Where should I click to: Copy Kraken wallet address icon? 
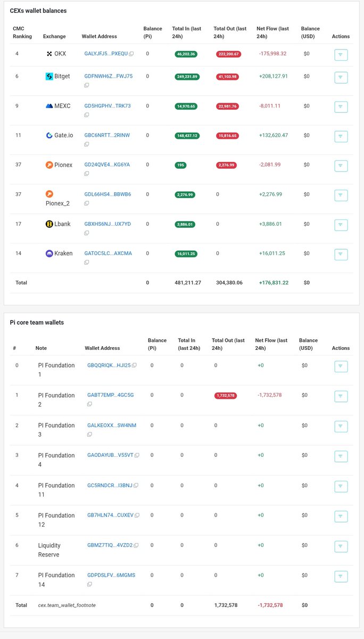click(x=87, y=263)
